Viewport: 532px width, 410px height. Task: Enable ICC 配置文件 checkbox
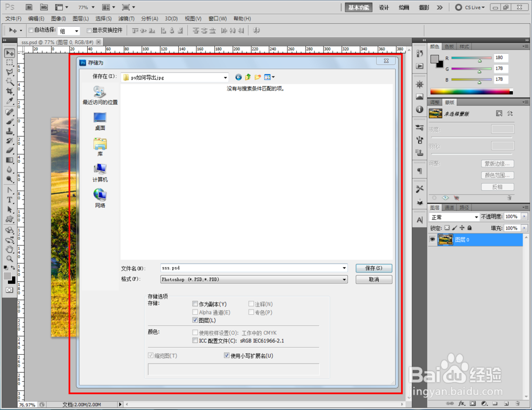coord(195,340)
